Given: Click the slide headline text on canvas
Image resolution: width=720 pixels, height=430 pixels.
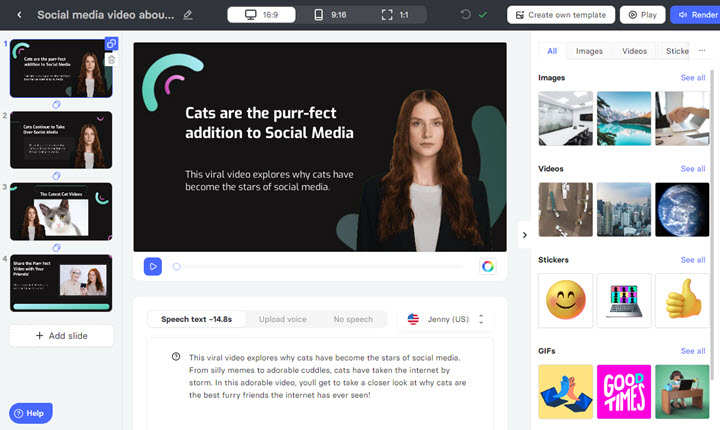Looking at the screenshot, I should click(x=269, y=123).
